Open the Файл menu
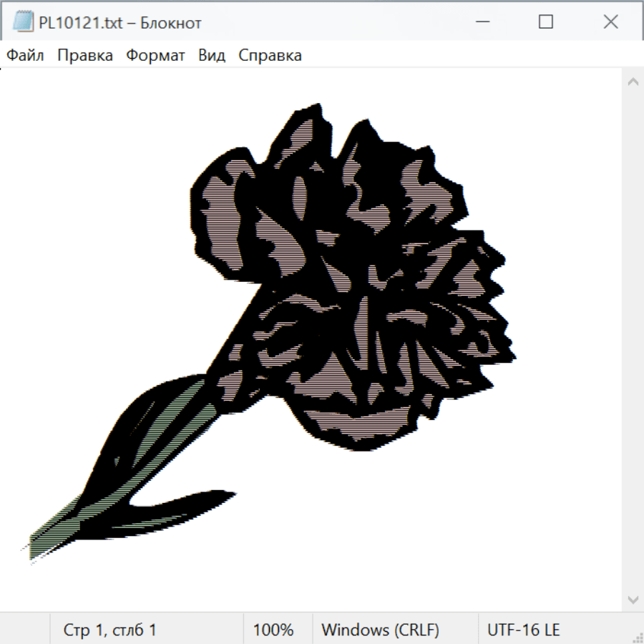The height and width of the screenshot is (644, 644). [x=26, y=56]
